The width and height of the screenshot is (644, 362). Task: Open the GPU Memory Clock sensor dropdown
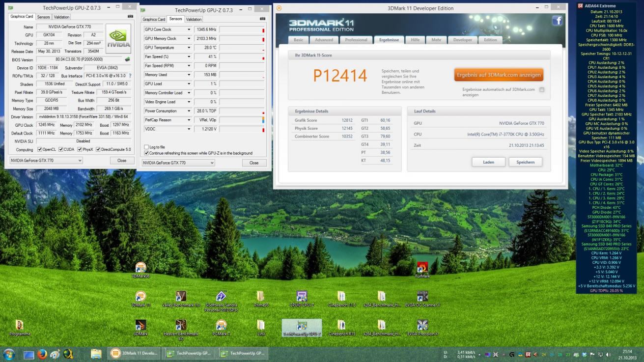[x=189, y=38]
